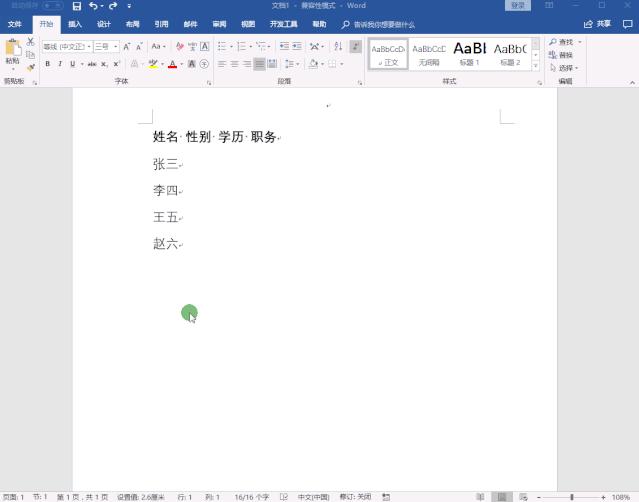Toggle the AutoSave switch

tap(53, 6)
